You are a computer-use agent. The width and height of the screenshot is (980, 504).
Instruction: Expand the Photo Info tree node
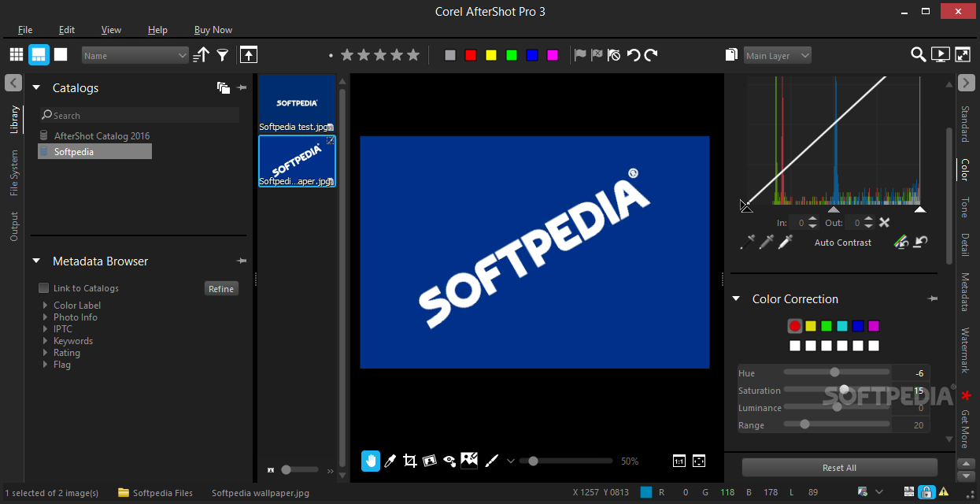coord(46,317)
